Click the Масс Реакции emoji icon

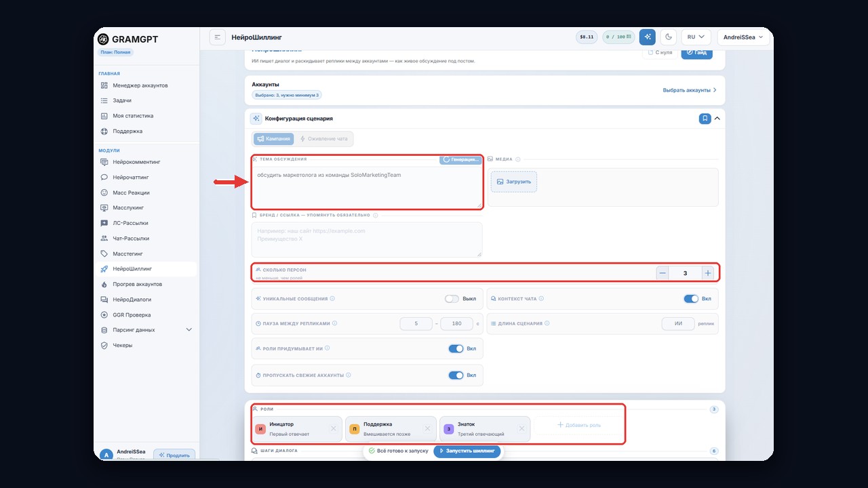pos(104,192)
